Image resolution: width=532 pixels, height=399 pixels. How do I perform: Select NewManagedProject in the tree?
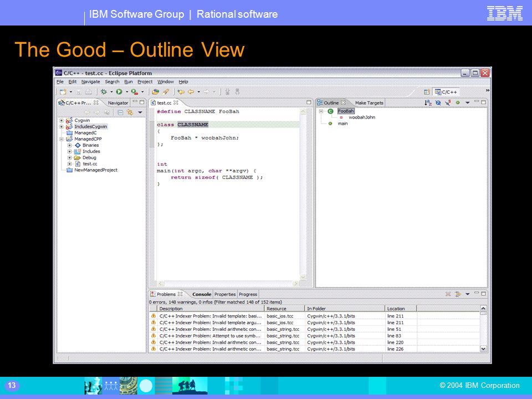tap(96, 170)
